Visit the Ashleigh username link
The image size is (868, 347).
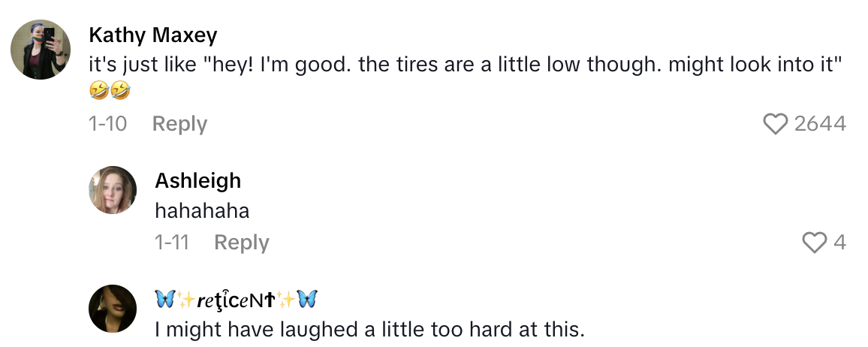[x=197, y=180]
